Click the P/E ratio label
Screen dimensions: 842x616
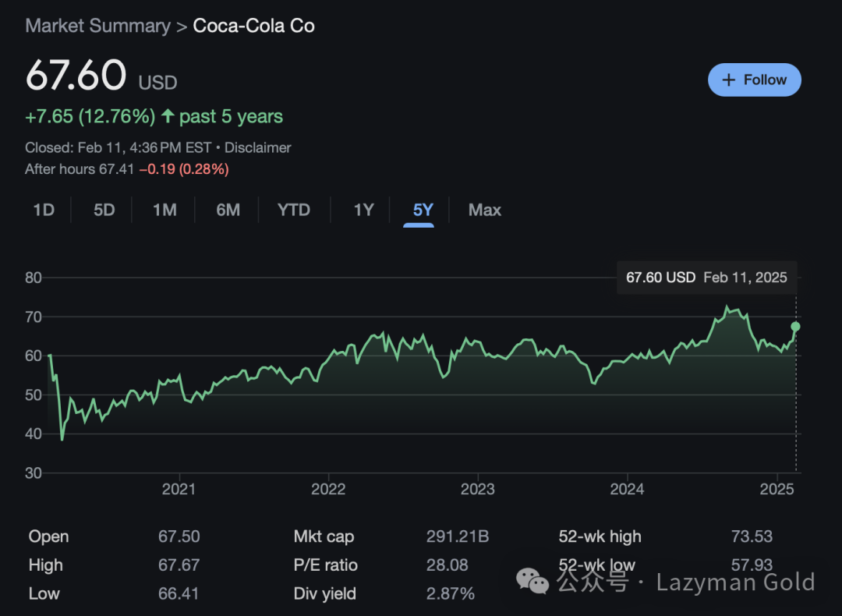click(325, 565)
